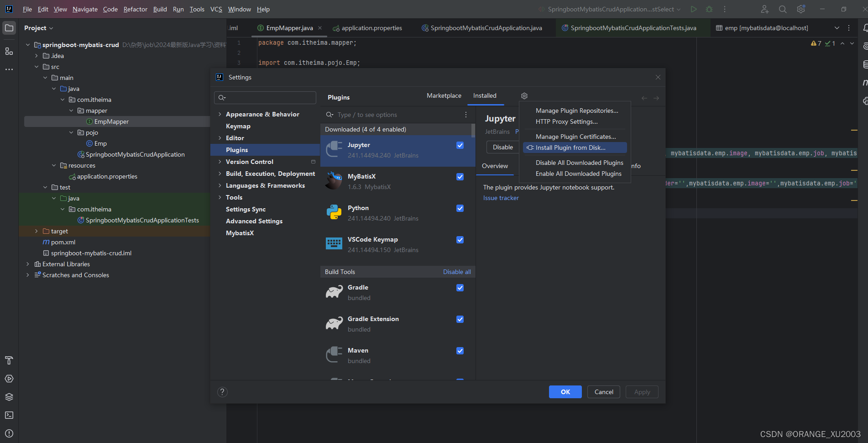868x443 pixels.
Task: Open the Build hammer tool window
Action: coord(9,360)
